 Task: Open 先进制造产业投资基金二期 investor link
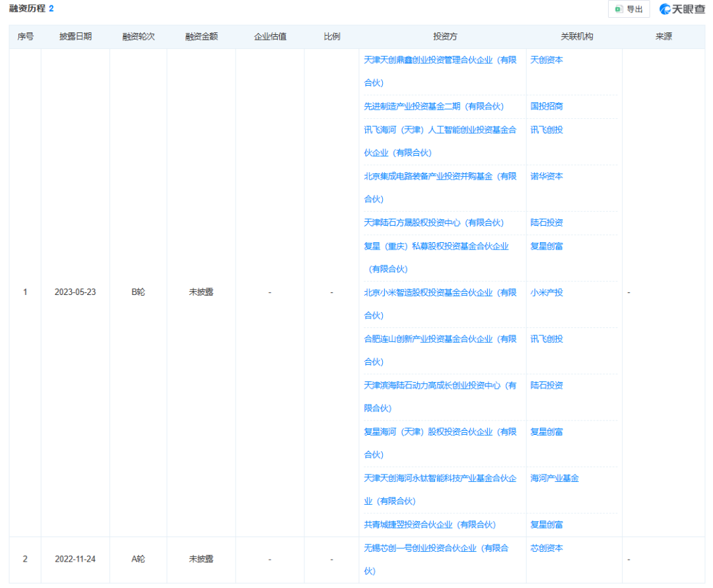tap(434, 106)
